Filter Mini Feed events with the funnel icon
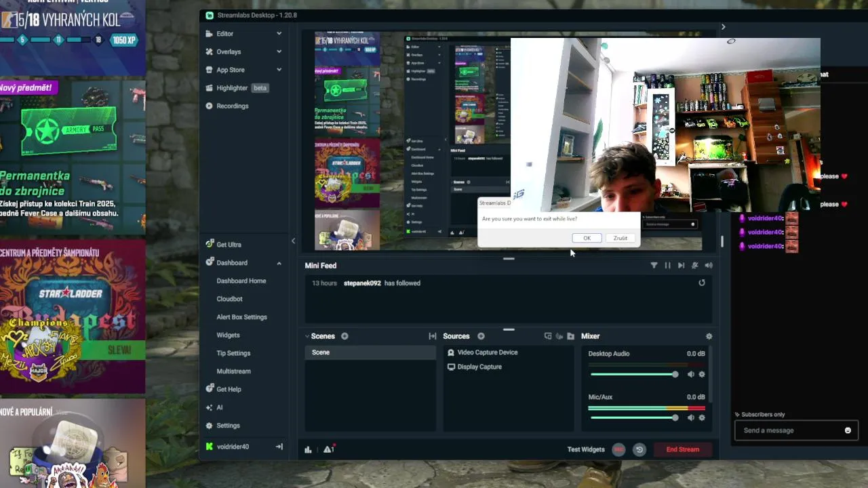 click(654, 266)
